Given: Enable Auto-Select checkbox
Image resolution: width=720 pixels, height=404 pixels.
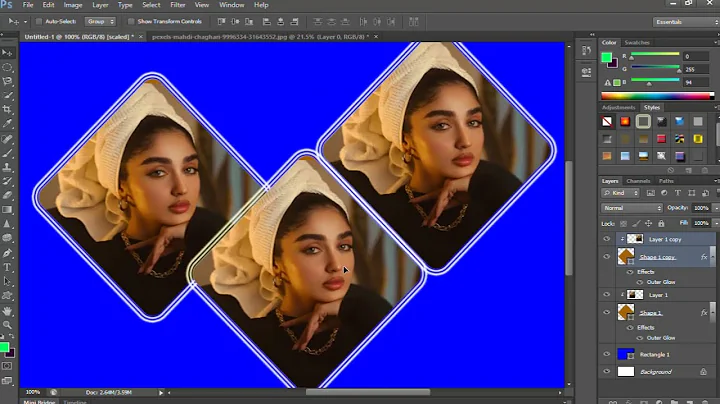Looking at the screenshot, I should click(39, 22).
